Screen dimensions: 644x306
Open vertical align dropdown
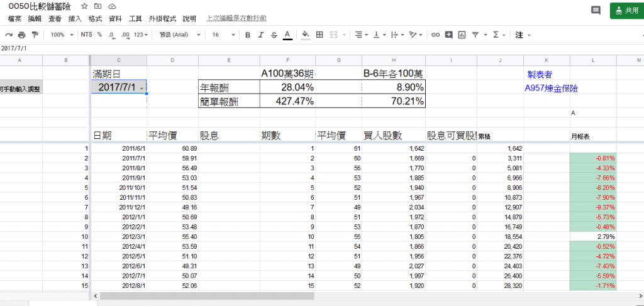coord(379,35)
